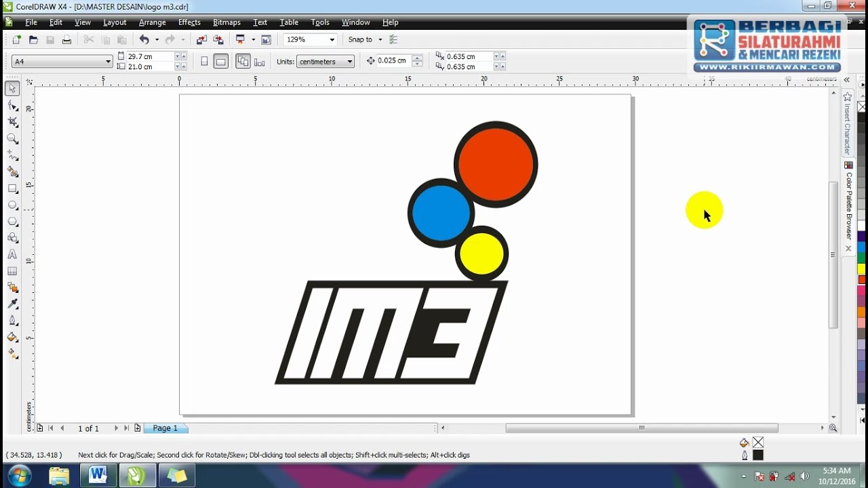
Task: Open snap Options icon in toolbar
Action: 394,40
